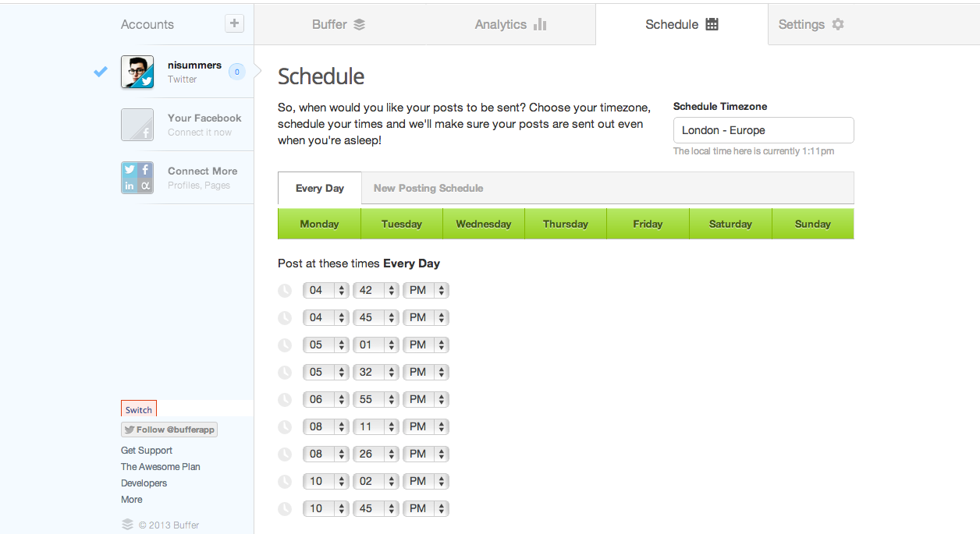The width and height of the screenshot is (980, 534).
Task: Open the minutes dropdown showing 32
Action: click(375, 372)
